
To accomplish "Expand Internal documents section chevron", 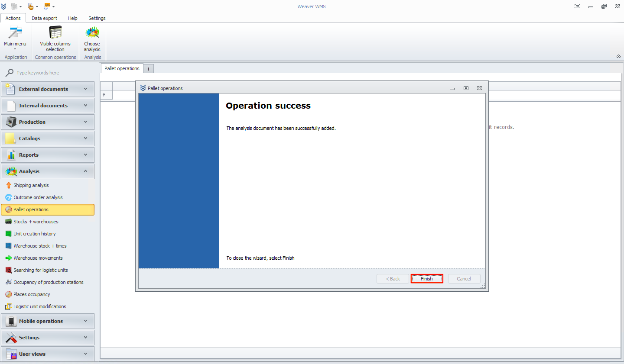I will coord(85,105).
